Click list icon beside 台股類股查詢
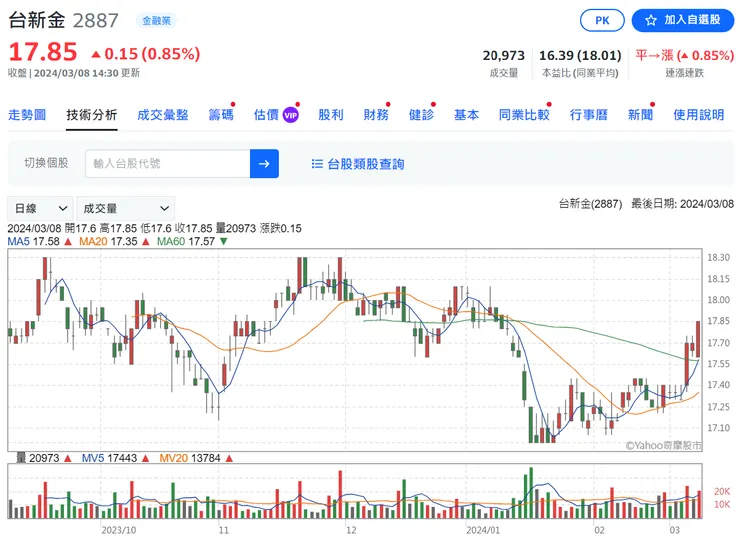The image size is (740, 541). 317,164
